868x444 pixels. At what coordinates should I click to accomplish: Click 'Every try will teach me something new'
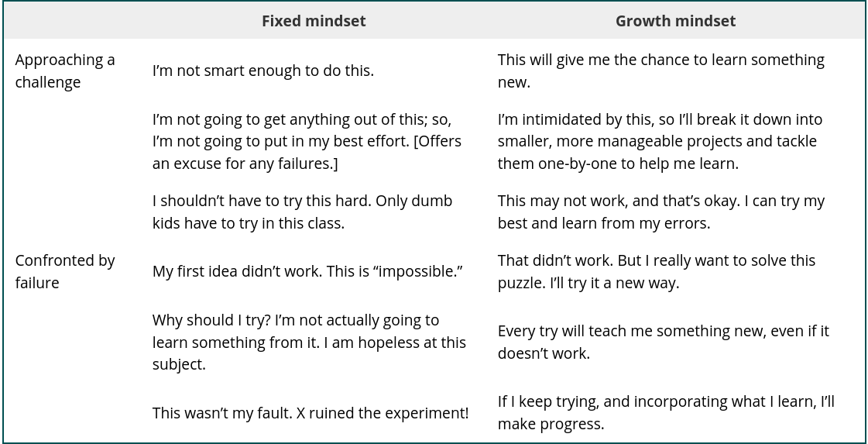[x=663, y=342]
